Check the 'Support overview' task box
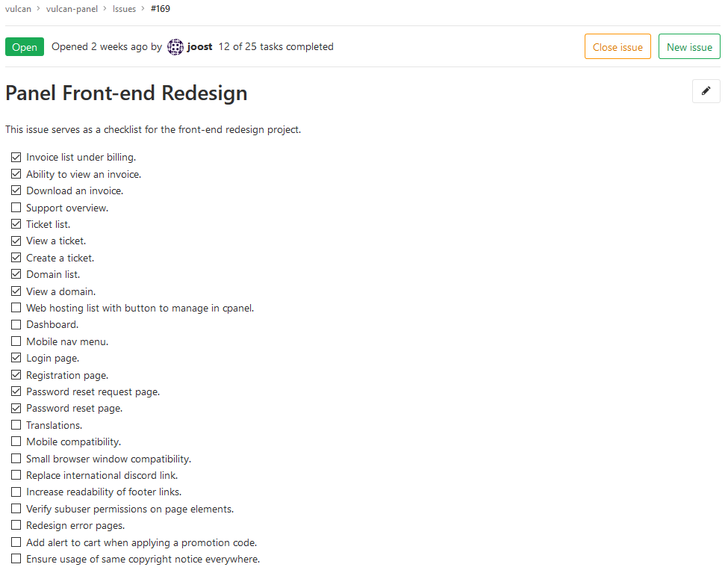The height and width of the screenshot is (573, 728). (x=16, y=208)
